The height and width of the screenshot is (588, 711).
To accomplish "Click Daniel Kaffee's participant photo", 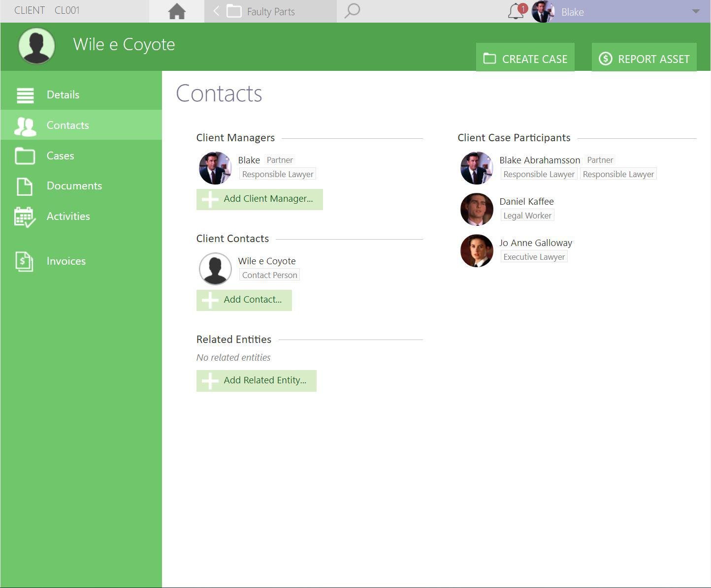I will tap(477, 209).
